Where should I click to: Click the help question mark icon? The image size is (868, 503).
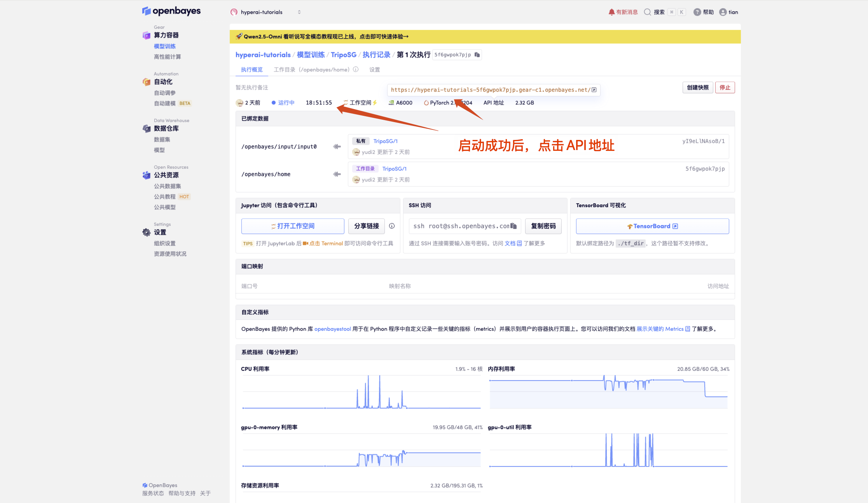pos(697,12)
